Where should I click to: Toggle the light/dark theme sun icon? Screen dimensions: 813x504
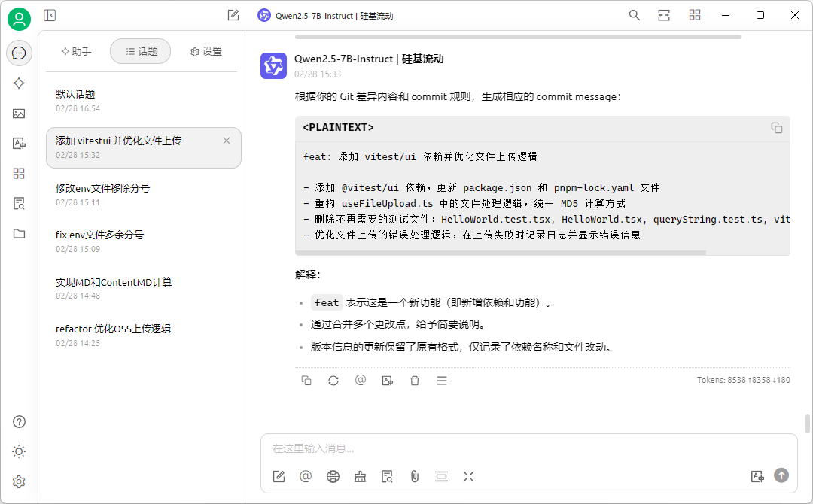tap(20, 451)
